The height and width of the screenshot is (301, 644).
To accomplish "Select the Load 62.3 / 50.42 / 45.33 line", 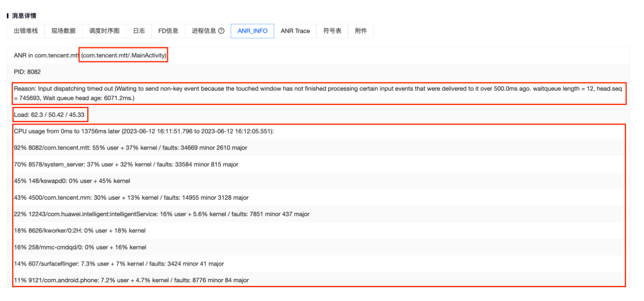I will [x=50, y=115].
